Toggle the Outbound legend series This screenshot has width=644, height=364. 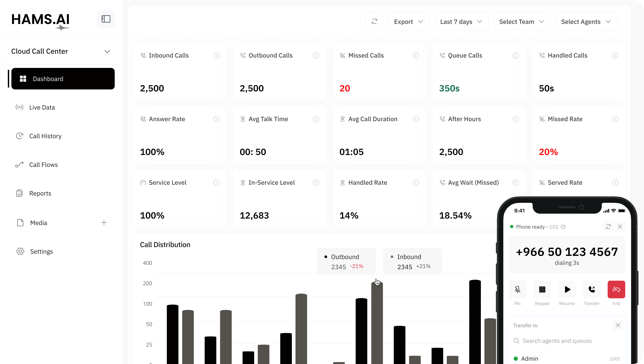tap(346, 261)
